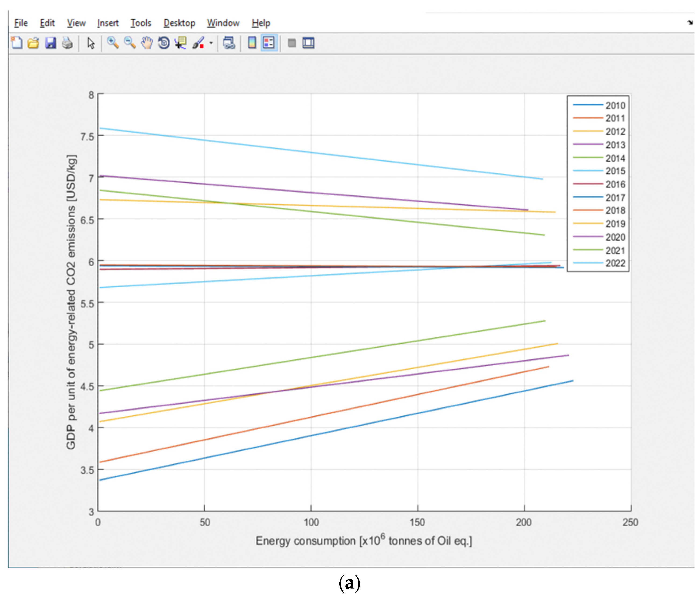Select the Zoom In magnifier tool
700x596 pixels.
(113, 43)
